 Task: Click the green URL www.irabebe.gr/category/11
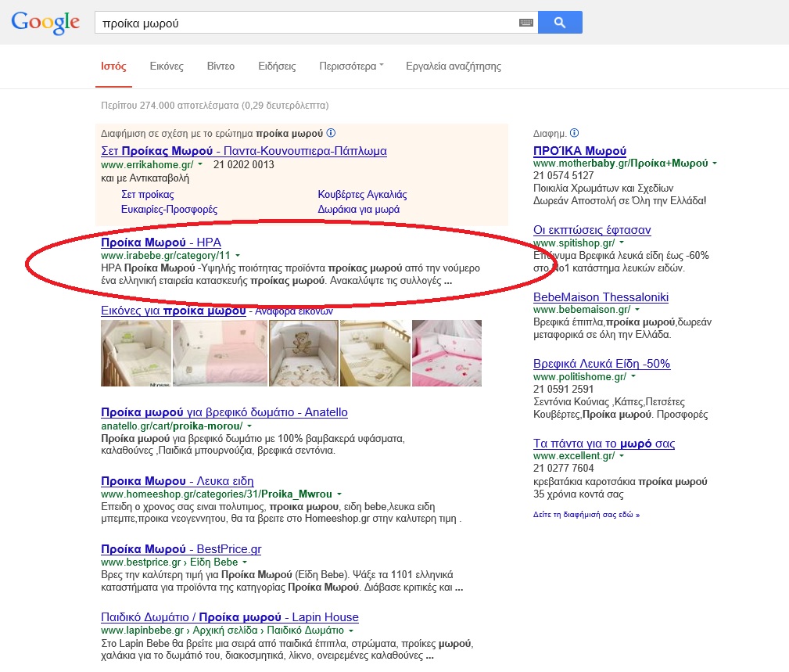pyautogui.click(x=166, y=256)
